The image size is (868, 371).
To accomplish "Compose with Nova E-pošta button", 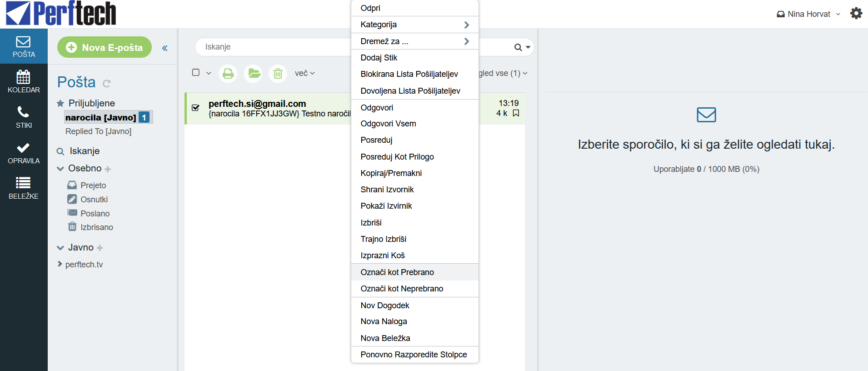I will point(105,47).
